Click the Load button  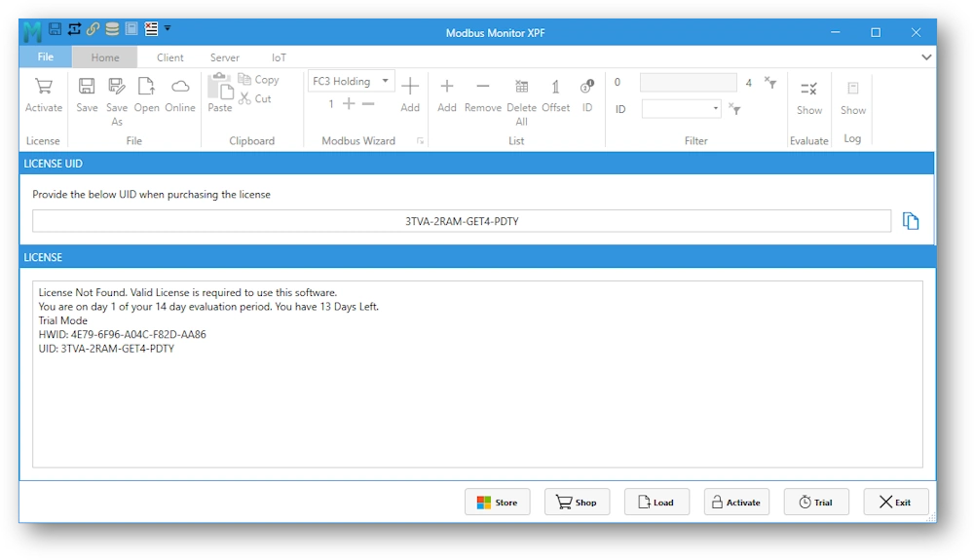click(x=656, y=503)
